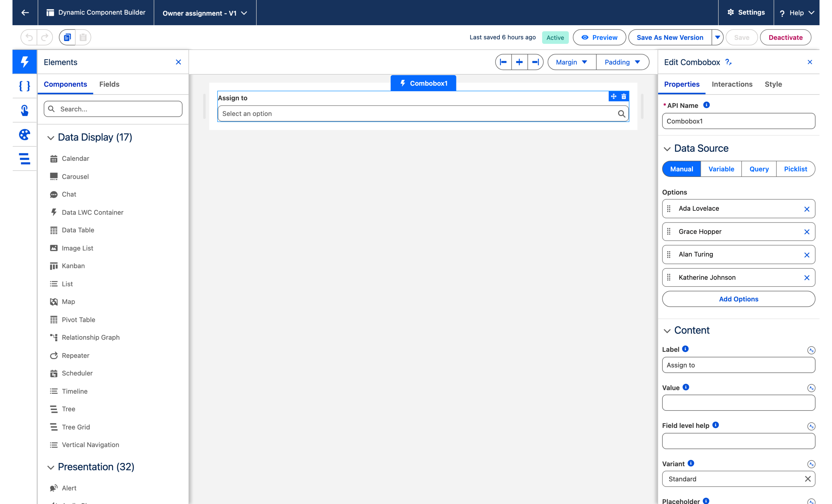Open the component tree lines icon
This screenshot has height=504, width=832.
coord(25,158)
